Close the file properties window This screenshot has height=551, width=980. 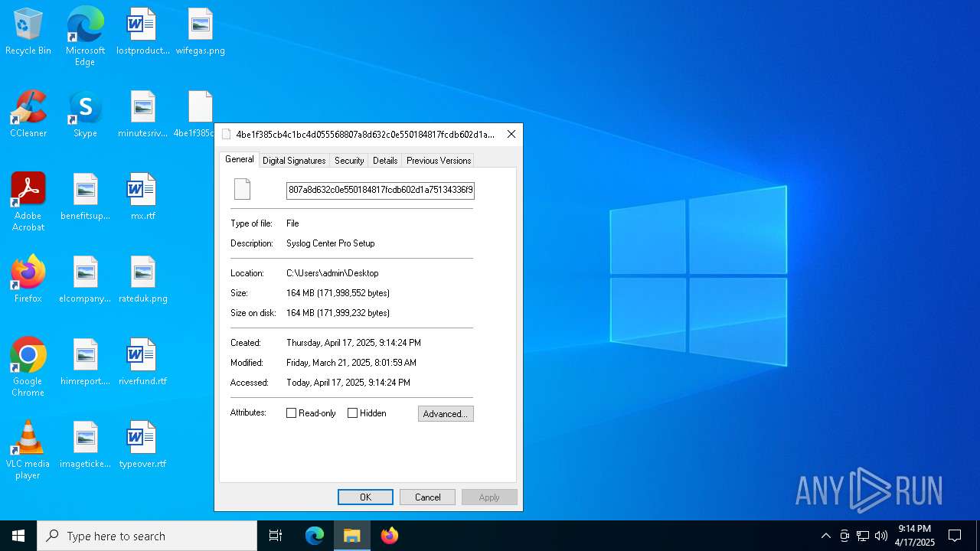point(511,134)
